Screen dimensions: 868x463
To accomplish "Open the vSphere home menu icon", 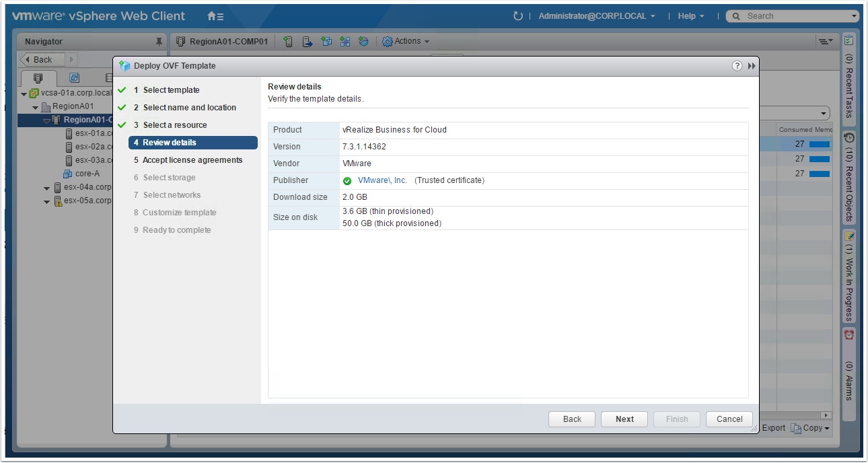I will click(x=215, y=16).
